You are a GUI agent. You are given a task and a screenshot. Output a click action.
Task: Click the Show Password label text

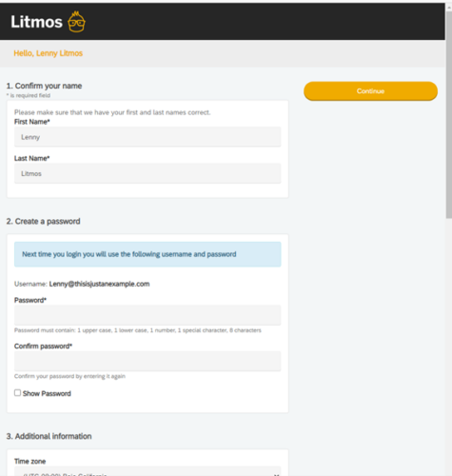tap(47, 393)
